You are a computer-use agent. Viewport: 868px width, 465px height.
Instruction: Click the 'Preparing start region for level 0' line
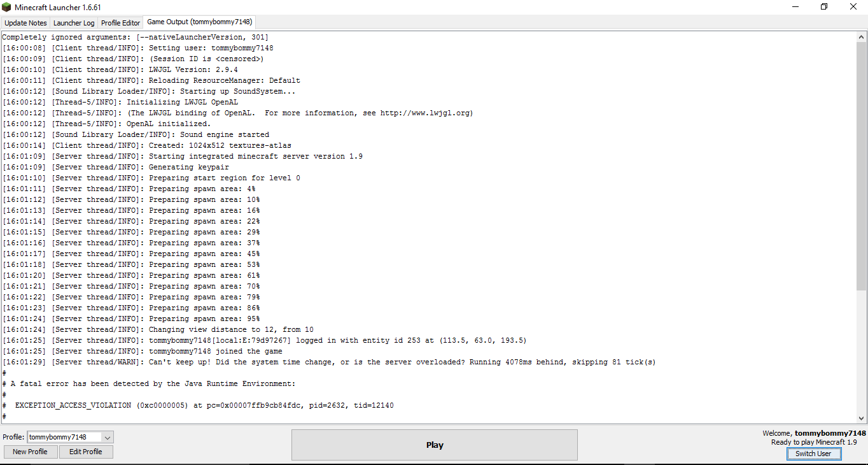[x=151, y=178]
